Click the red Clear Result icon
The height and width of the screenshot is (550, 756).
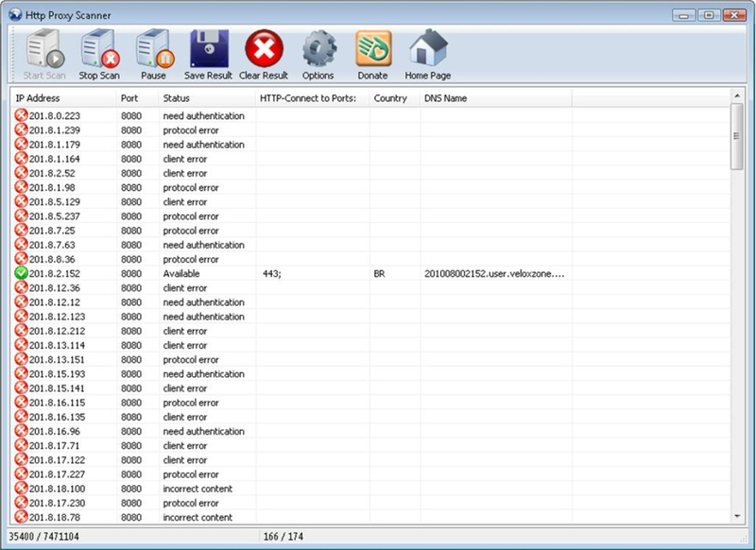point(264,49)
